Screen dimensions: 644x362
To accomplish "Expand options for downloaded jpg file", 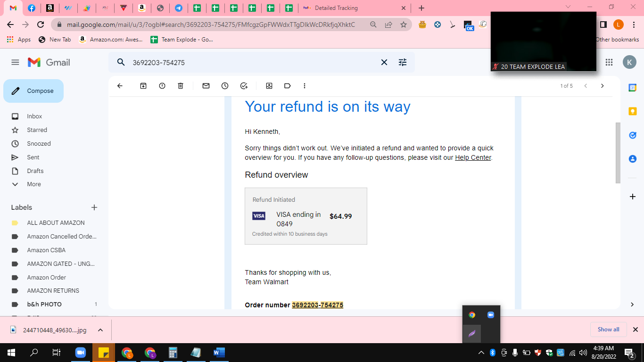I will tap(100, 330).
